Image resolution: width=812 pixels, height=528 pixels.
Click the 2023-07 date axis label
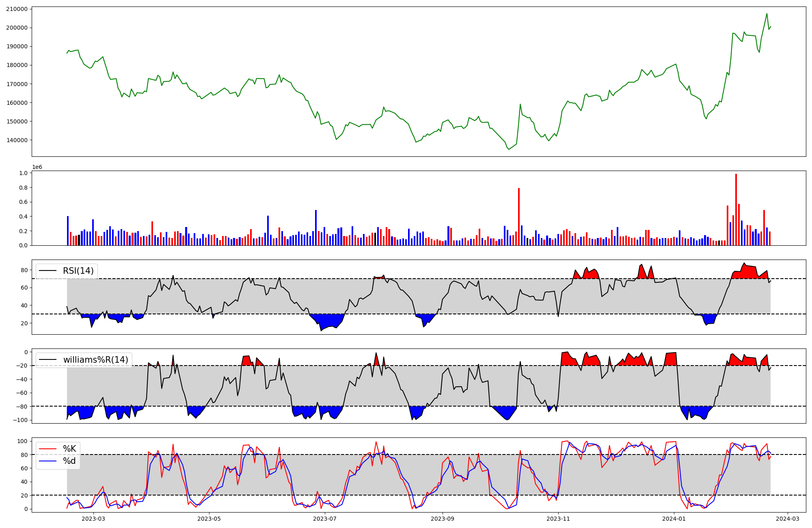pyautogui.click(x=325, y=519)
